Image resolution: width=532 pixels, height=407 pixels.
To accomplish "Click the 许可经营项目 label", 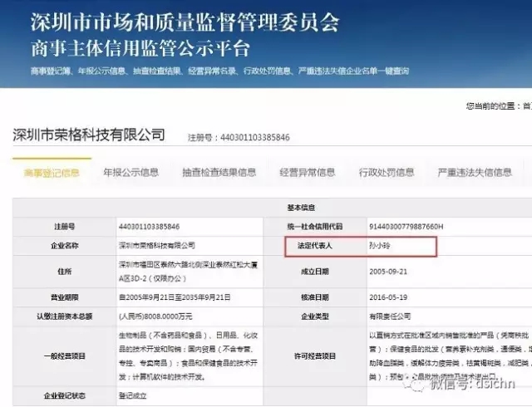I will click(315, 356).
